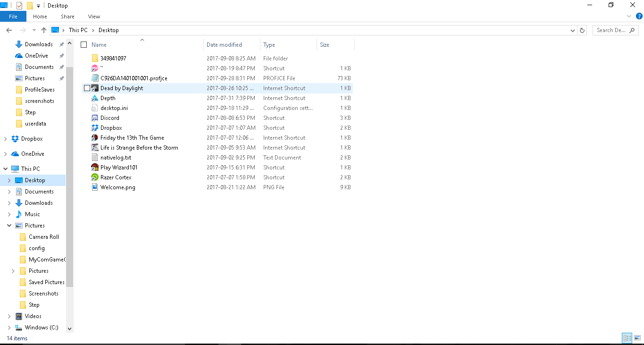
Task: Click the Properties icon in the title bar
Action: pos(19,6)
